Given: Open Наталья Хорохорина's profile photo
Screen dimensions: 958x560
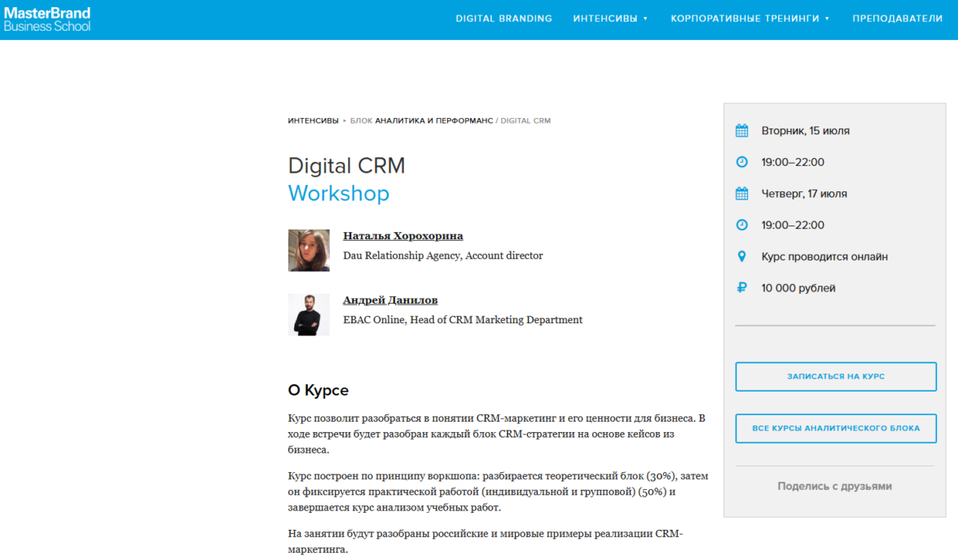Looking at the screenshot, I should point(309,250).
